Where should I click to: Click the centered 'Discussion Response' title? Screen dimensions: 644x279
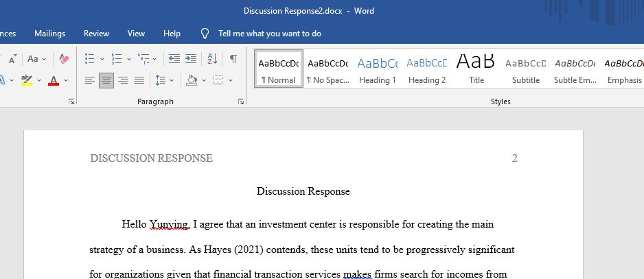click(x=303, y=191)
